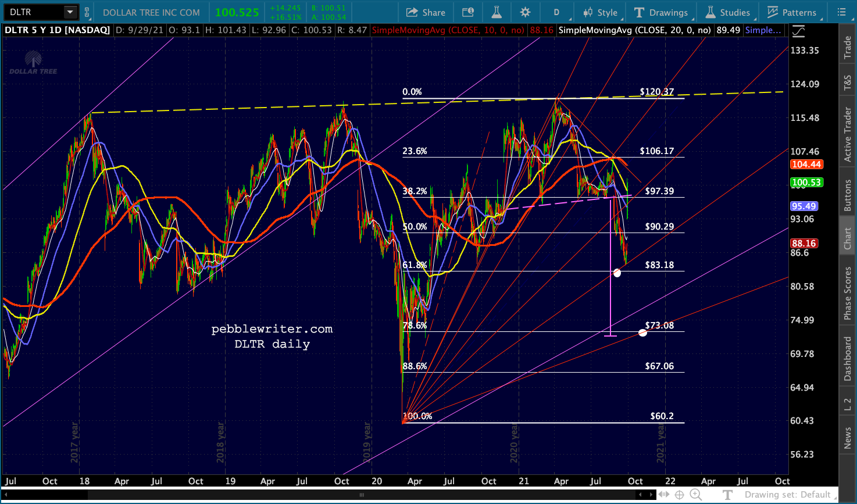This screenshot has width=857, height=504.
Task: Click the pebblewriter.com chart text note
Action: point(272,329)
